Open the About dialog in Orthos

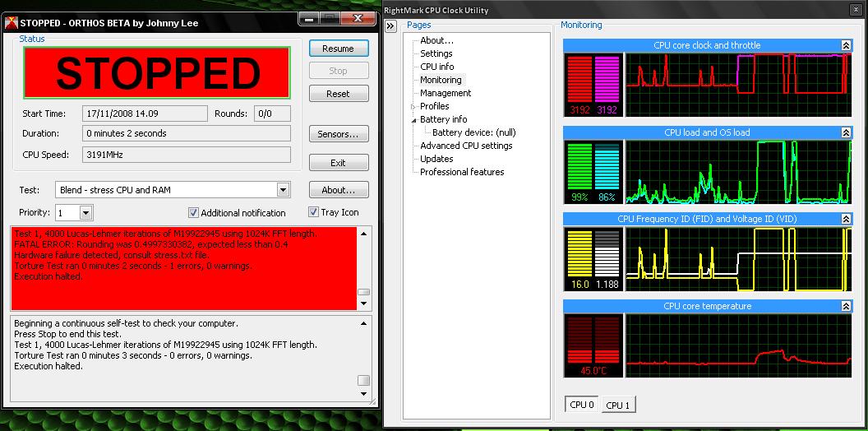(338, 190)
